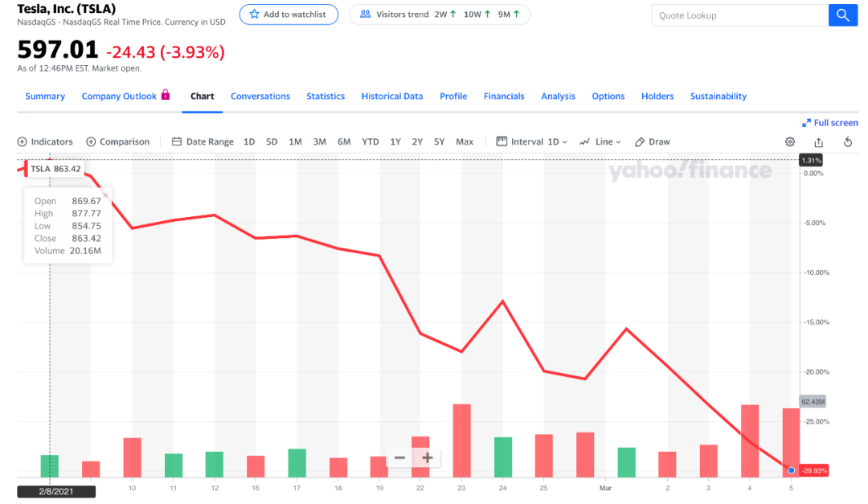Click the star icon in Add to watchlist
Image resolution: width=868 pixels, height=504 pixels.
click(254, 14)
